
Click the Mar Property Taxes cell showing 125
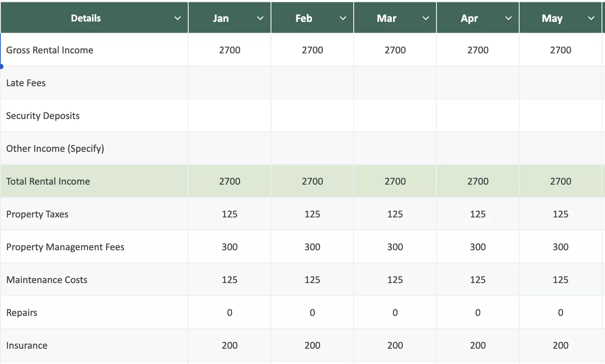tap(395, 214)
